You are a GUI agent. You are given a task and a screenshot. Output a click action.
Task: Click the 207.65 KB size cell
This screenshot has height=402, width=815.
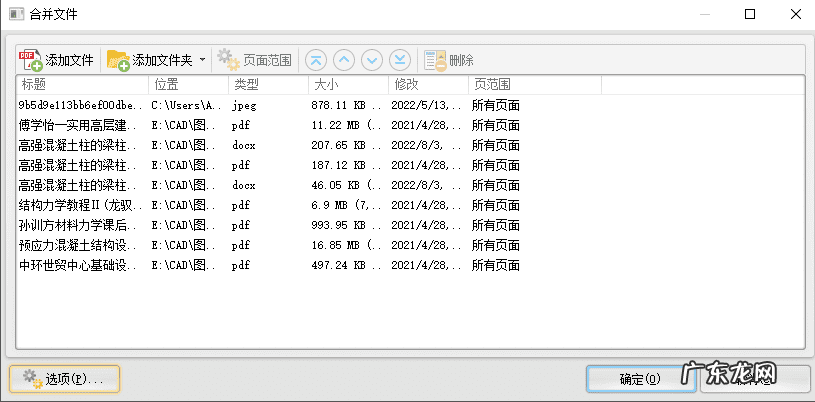tap(347, 146)
